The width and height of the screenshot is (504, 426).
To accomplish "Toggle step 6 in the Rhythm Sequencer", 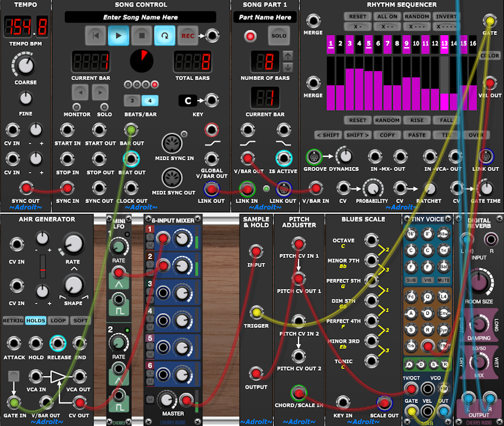I will (378, 43).
